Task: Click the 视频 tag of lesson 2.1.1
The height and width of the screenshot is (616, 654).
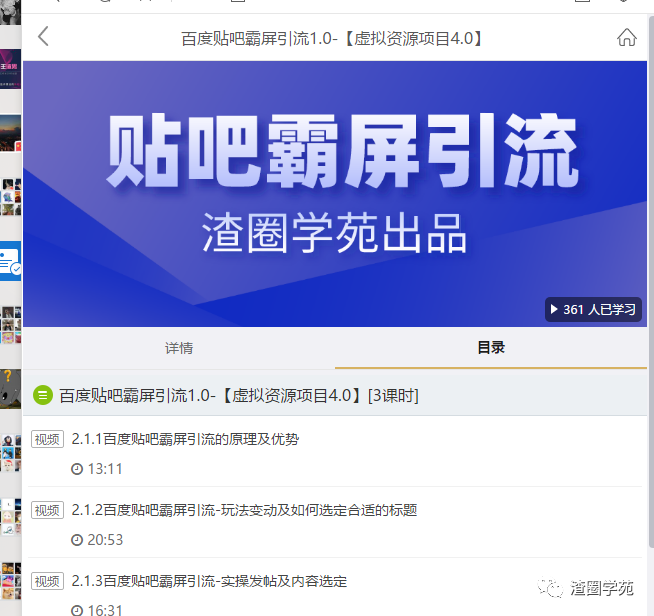Action: point(48,439)
